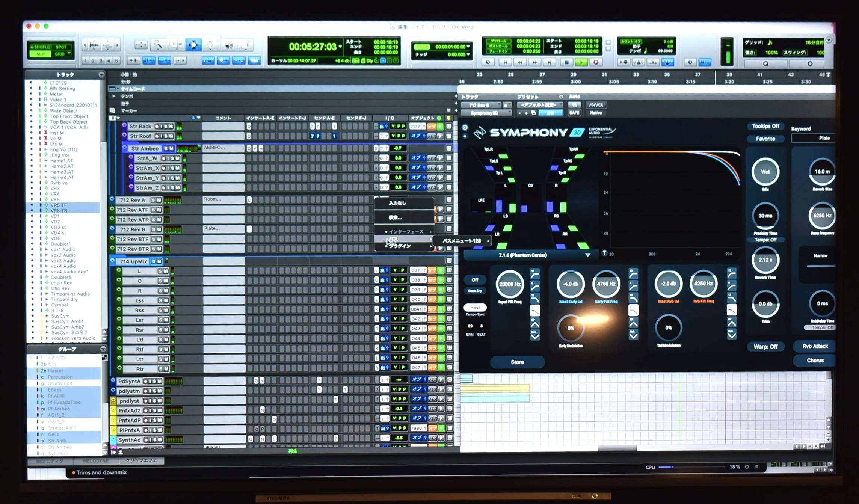Select the Grabber hand tool

tap(210, 45)
